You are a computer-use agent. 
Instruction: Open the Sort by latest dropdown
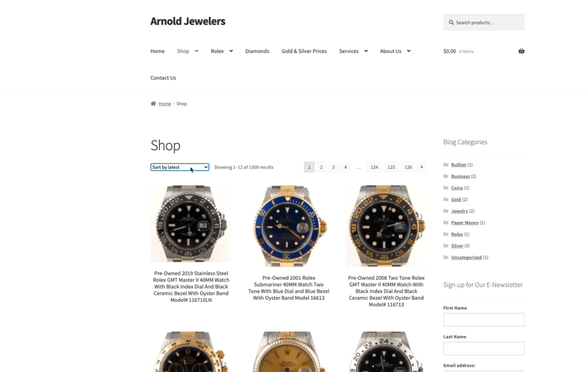coord(179,167)
